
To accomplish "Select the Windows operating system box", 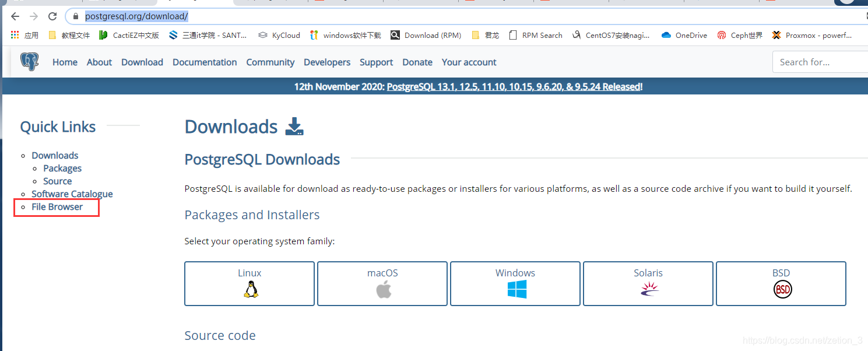I will click(x=515, y=283).
